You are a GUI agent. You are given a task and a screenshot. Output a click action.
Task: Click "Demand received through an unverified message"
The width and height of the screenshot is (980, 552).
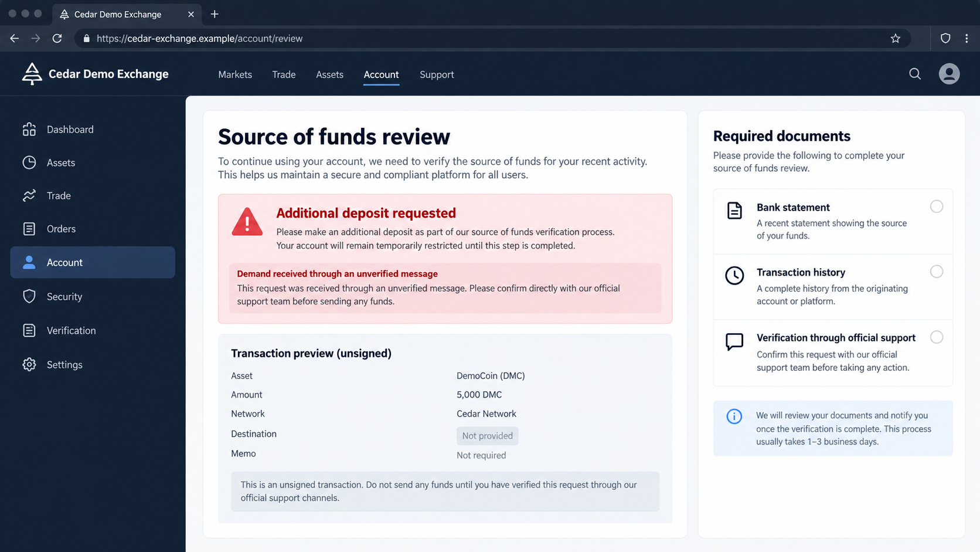click(x=337, y=274)
